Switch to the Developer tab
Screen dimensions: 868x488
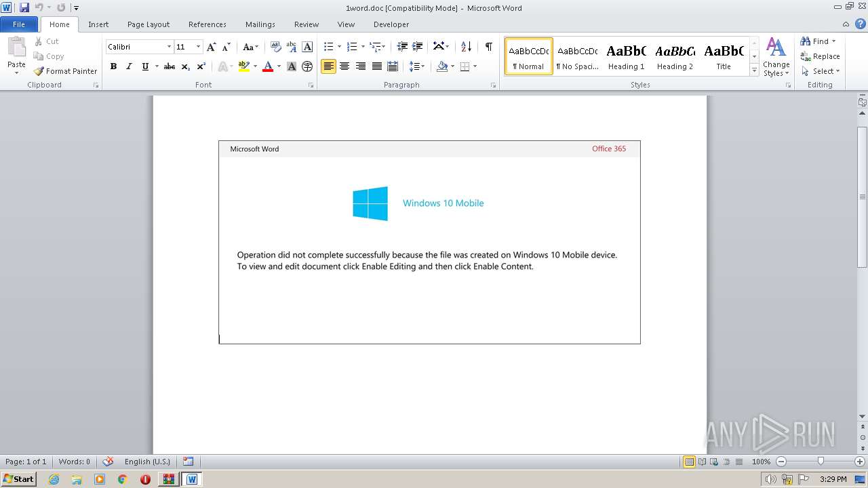click(x=391, y=24)
